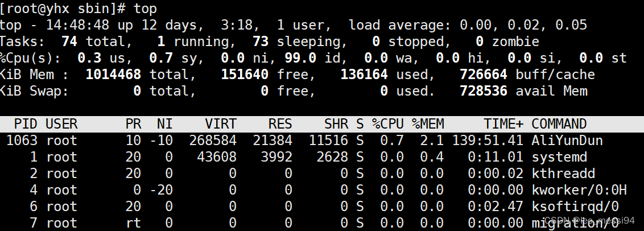Select the VIRT column header
The height and width of the screenshot is (231, 644).
221,123
